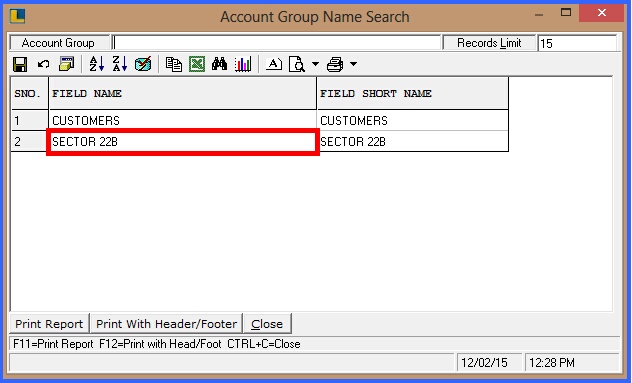This screenshot has height=383, width=632.
Task: Open the bar chart graph icon
Action: pos(243,64)
